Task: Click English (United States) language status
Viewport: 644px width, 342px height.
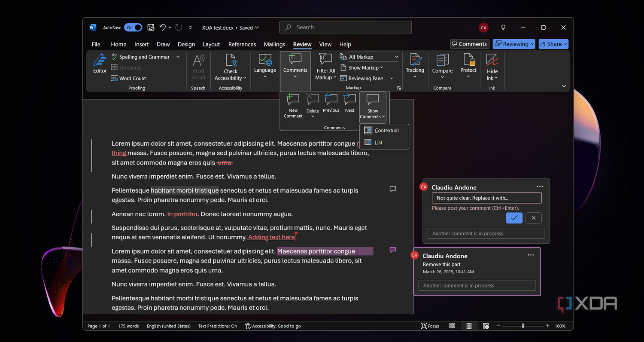Action: (x=168, y=326)
